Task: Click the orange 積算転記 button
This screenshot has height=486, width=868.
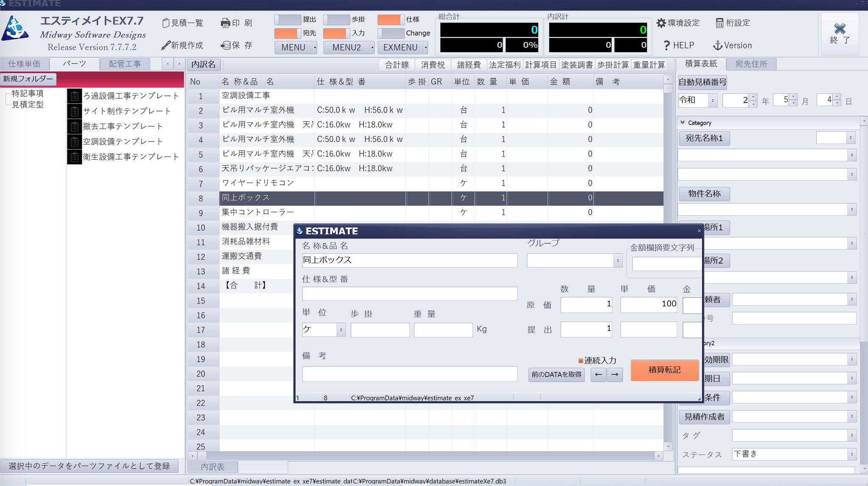Action: [664, 370]
